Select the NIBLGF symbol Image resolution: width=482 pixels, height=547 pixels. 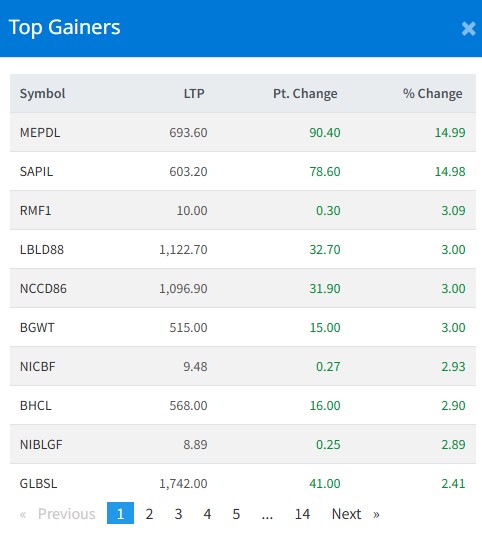coord(41,445)
